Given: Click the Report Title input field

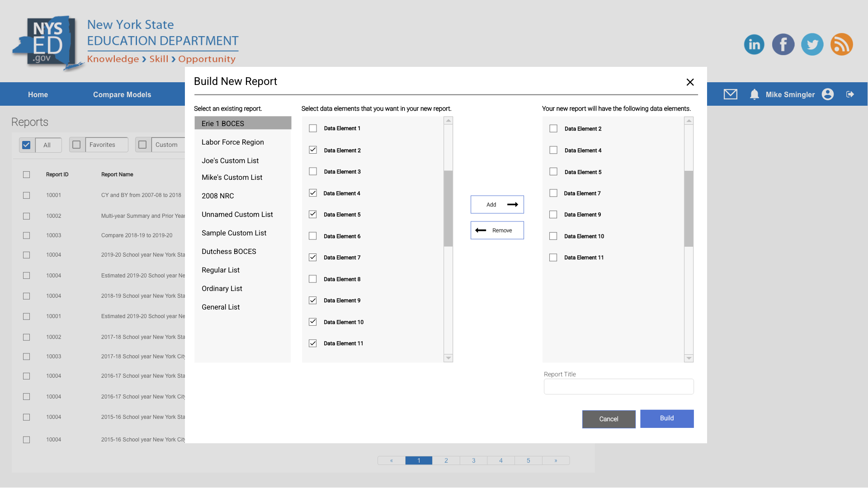Looking at the screenshot, I should click(618, 387).
